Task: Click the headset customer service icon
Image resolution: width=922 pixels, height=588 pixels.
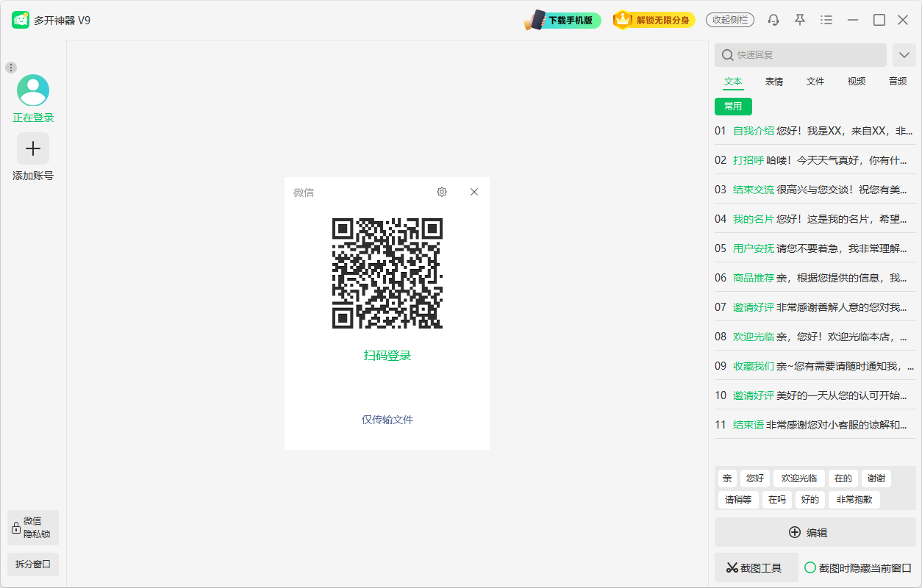Action: click(773, 20)
